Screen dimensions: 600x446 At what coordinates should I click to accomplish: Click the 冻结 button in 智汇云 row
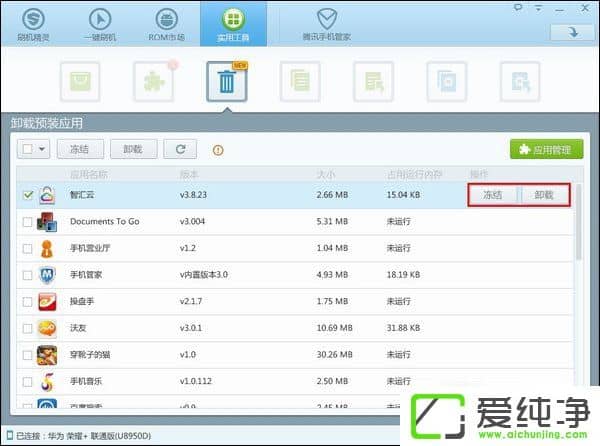pyautogui.click(x=494, y=195)
